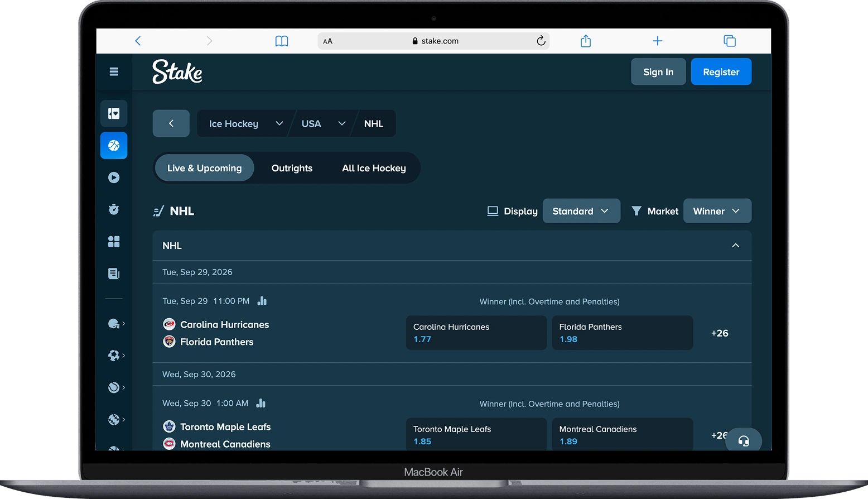Click 'Wed, Sep 30 1:00 AM' match time
Viewport: 868px width, 499px height.
pos(205,403)
